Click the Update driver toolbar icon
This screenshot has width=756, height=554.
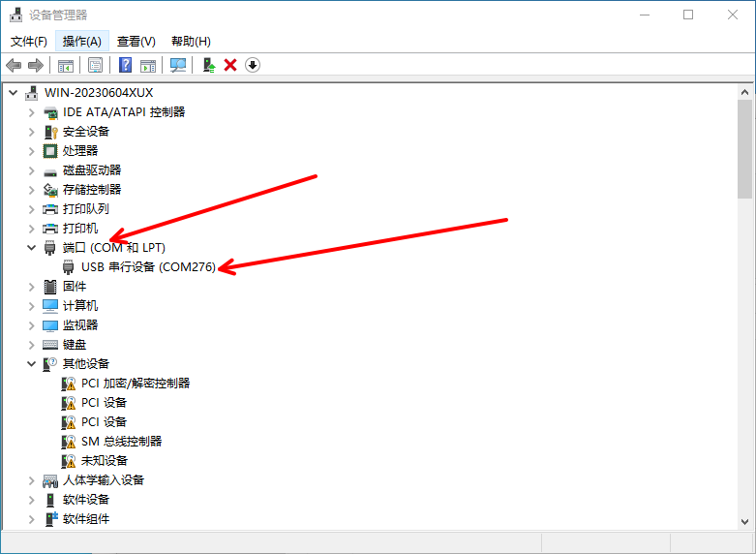209,65
